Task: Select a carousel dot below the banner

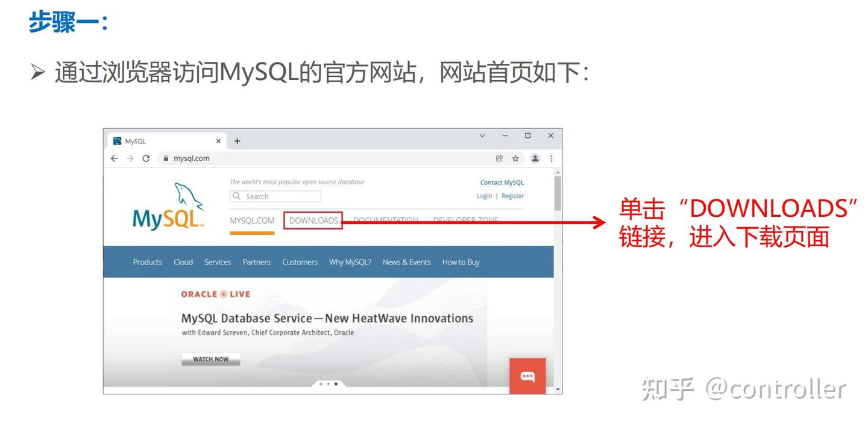Action: pyautogui.click(x=335, y=384)
